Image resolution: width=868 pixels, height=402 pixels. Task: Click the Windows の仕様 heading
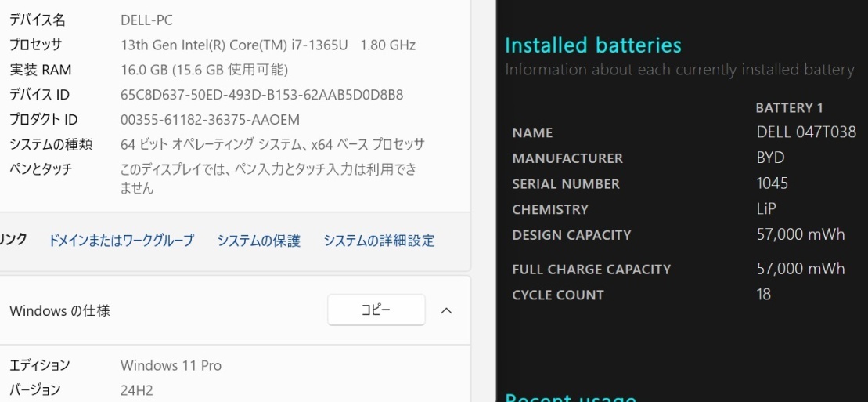59,310
